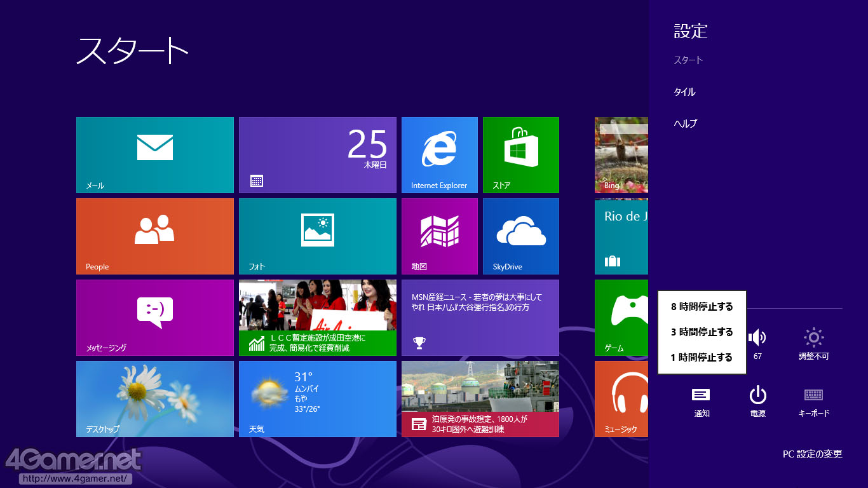Choose 3 時間停止する from the popup

(702, 332)
